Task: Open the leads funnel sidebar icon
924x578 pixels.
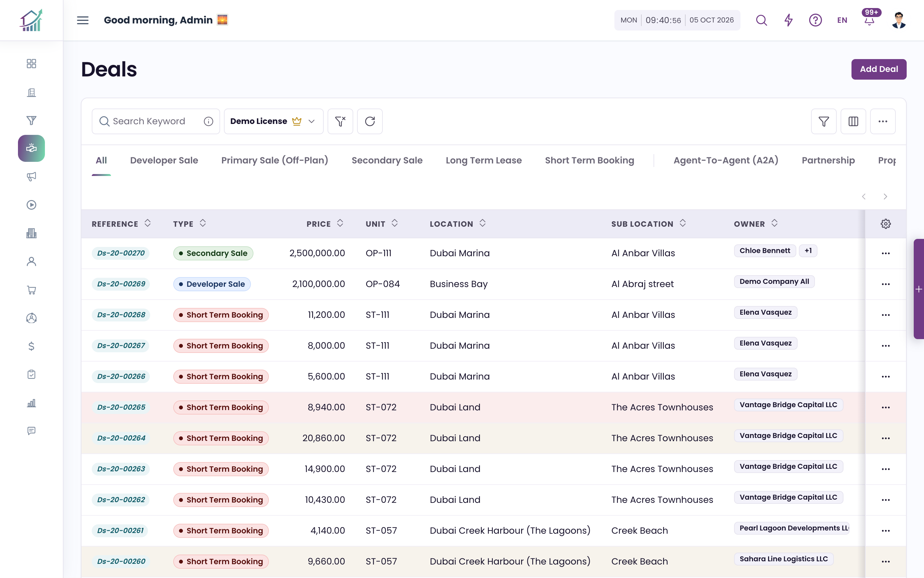Action: point(31,120)
